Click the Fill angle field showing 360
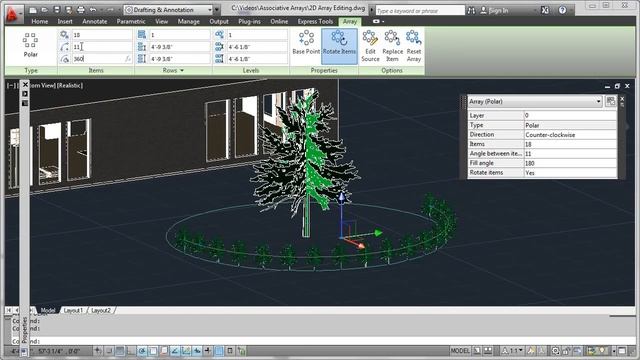 tap(102, 59)
